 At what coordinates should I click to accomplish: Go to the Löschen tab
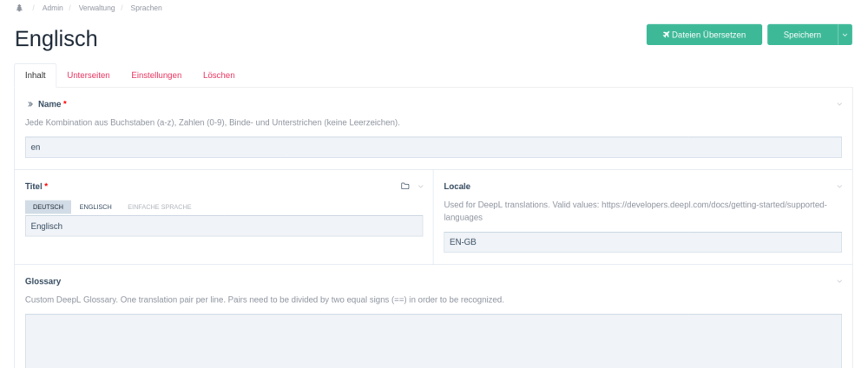219,76
